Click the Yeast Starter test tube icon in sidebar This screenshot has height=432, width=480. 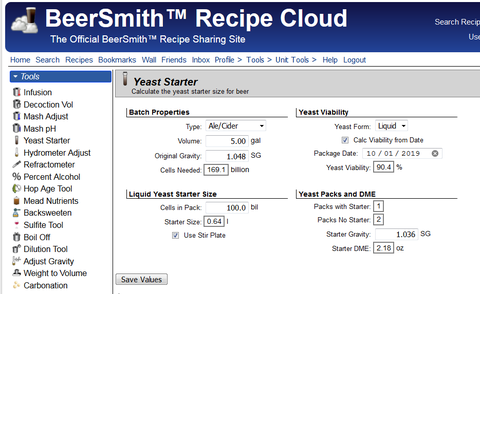tap(16, 140)
